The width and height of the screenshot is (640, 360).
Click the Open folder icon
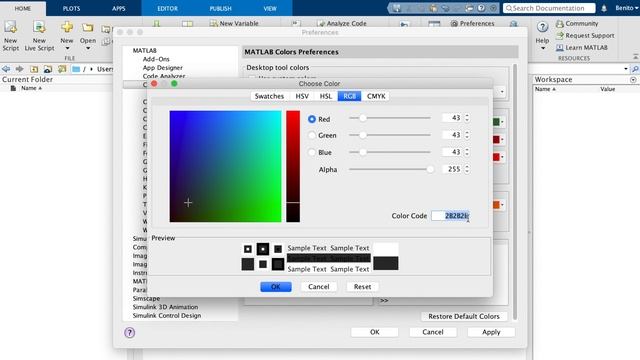(87, 28)
